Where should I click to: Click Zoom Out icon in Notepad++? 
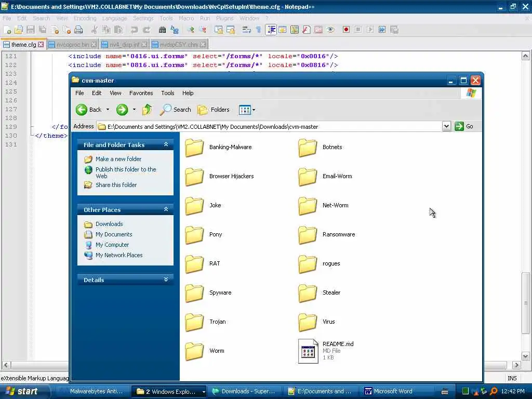point(203,30)
